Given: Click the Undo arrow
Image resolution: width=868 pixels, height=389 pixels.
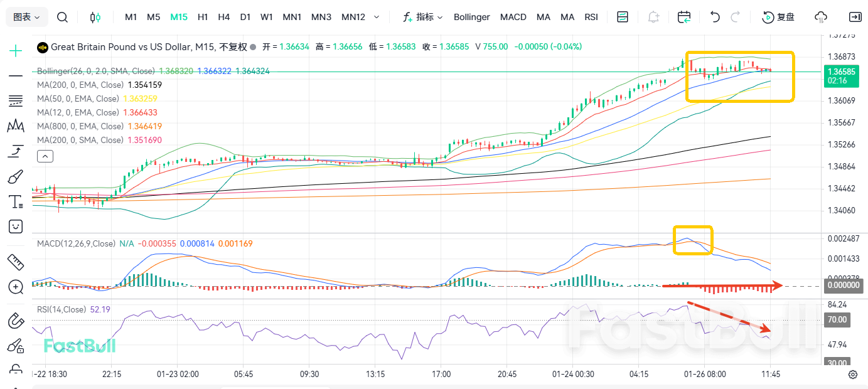Looking at the screenshot, I should click(x=715, y=17).
